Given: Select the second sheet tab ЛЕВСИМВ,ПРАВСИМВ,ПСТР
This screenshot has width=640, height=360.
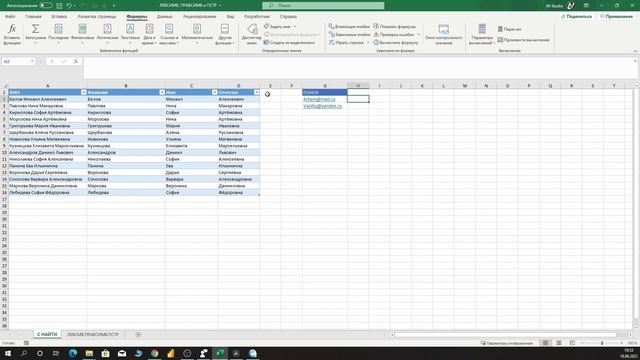Looking at the screenshot, I should click(x=93, y=334).
